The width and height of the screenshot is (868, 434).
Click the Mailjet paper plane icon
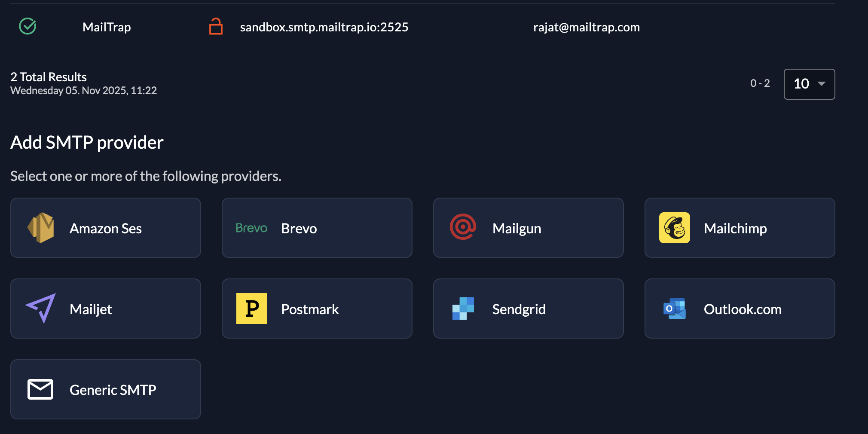tap(41, 308)
